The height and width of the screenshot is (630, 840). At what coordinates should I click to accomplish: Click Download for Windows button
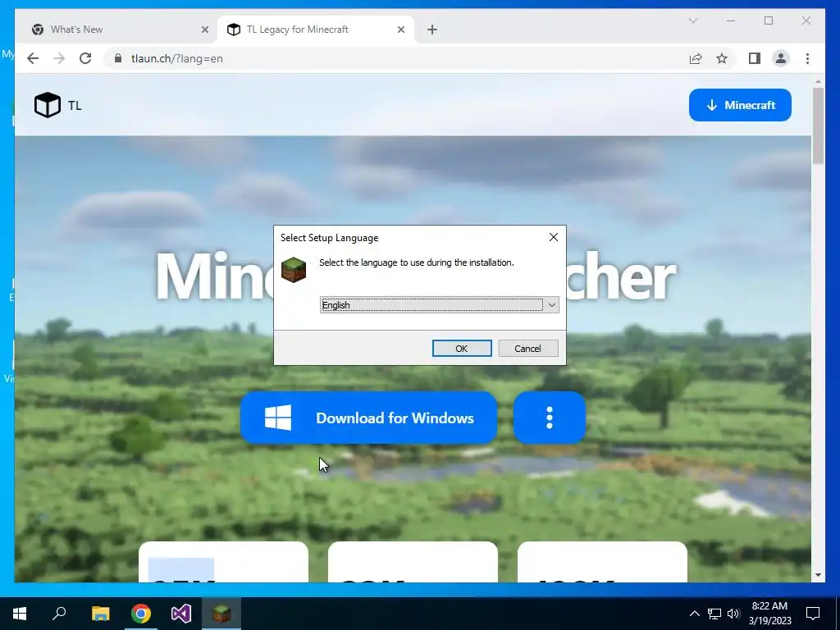click(x=368, y=418)
